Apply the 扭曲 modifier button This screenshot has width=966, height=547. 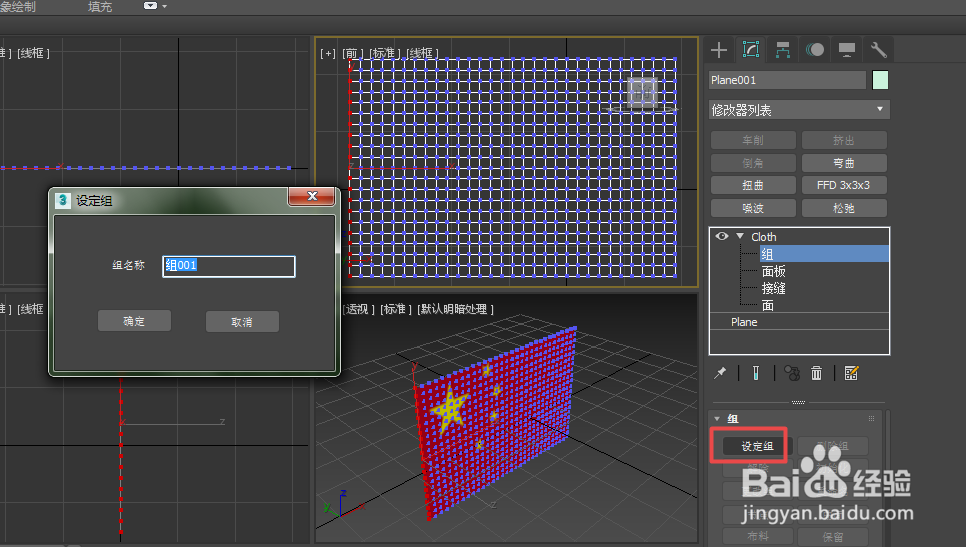[753, 185]
